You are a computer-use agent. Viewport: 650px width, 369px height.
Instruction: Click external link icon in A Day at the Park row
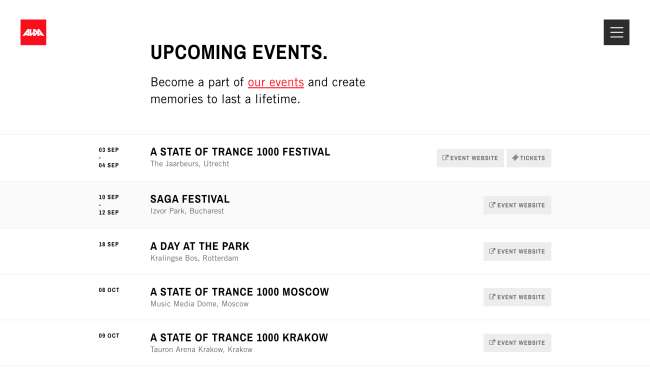pos(492,251)
